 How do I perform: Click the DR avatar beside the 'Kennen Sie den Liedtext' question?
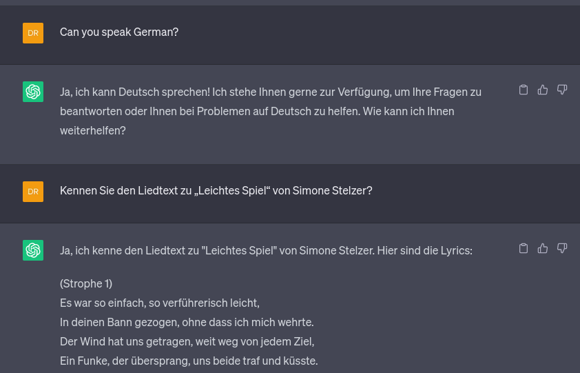[x=33, y=191]
